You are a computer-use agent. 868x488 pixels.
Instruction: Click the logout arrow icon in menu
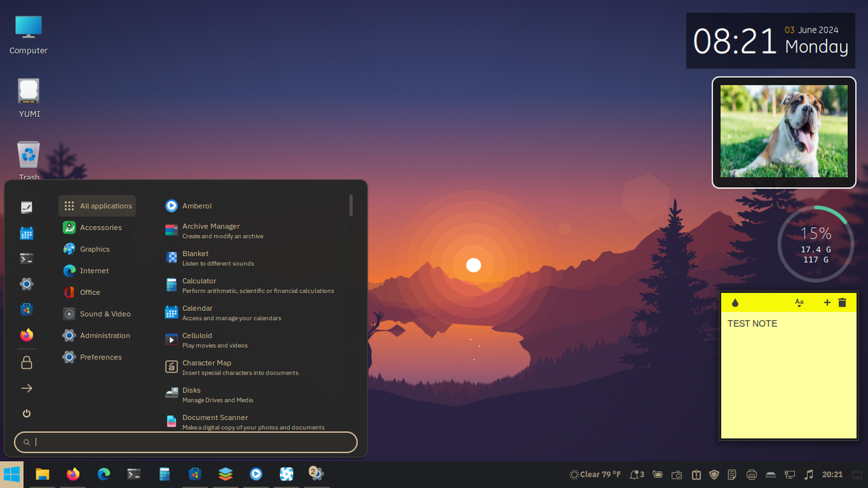pyautogui.click(x=27, y=388)
